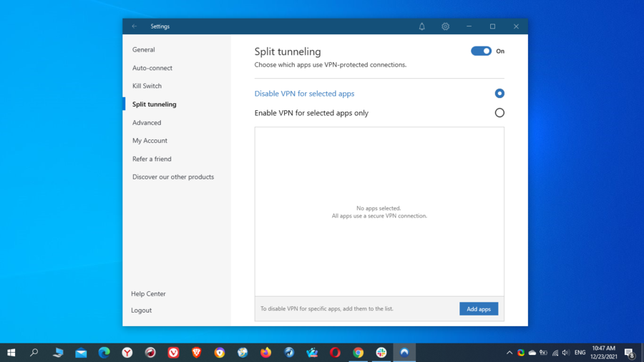644x362 pixels.
Task: Open Microsoft Edge from the taskbar
Action: click(104, 353)
